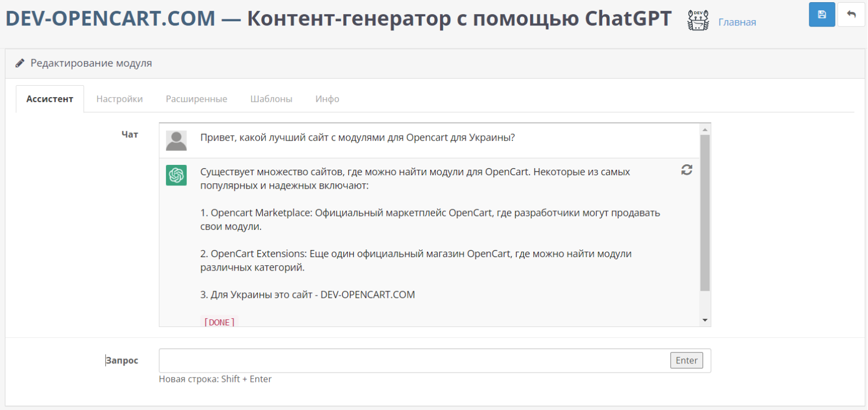This screenshot has width=868, height=410.
Task: Click the pencil icon beside Редактирование модуля
Action: (20, 63)
